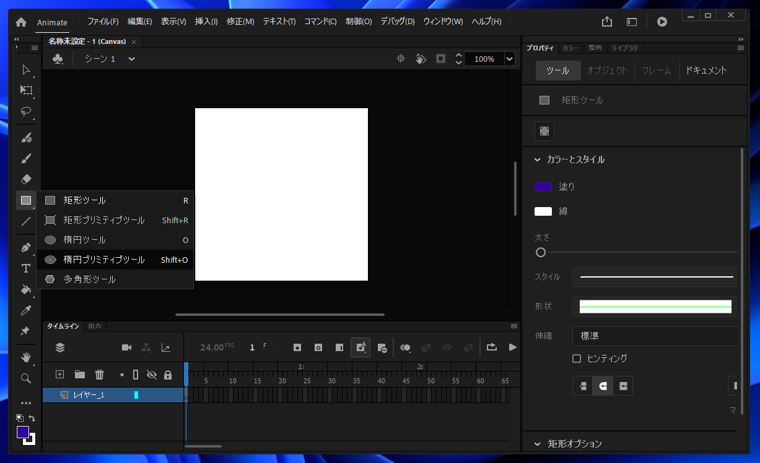Toggle lock for all layers
Image resolution: width=760 pixels, height=463 pixels.
pos(167,375)
